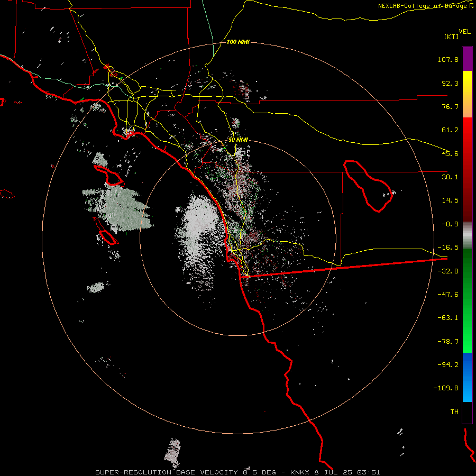Screen dimensions: 476x476
Task: Pick the green segment of velocity scale
Action: click(x=467, y=300)
